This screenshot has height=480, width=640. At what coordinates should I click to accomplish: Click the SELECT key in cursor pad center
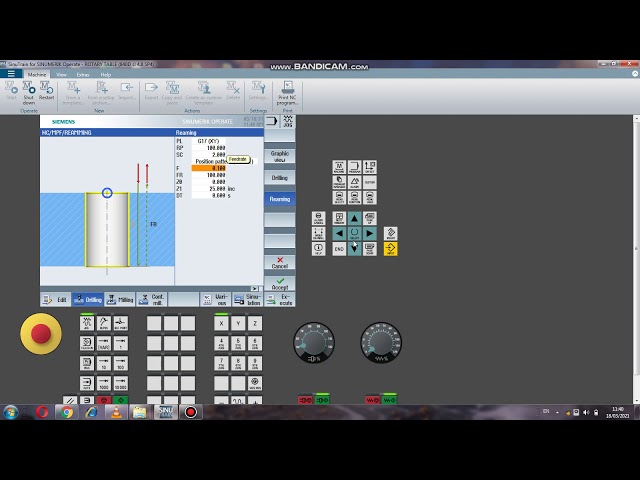[354, 233]
